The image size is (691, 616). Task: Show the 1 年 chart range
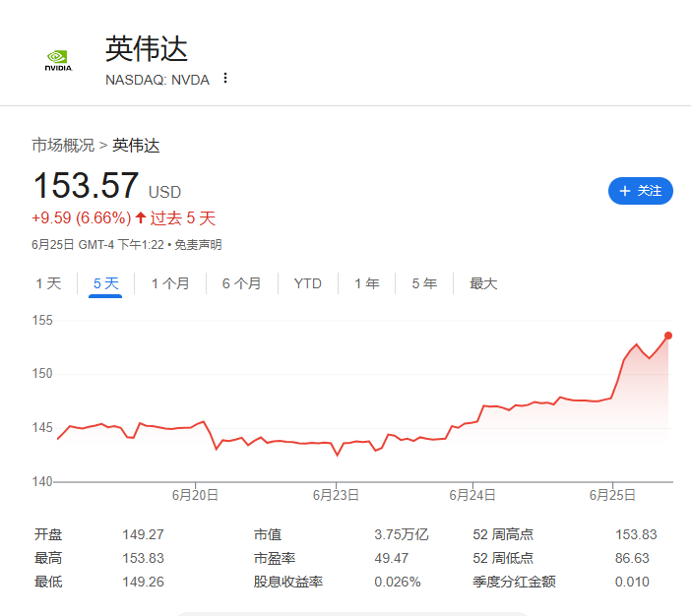(366, 283)
